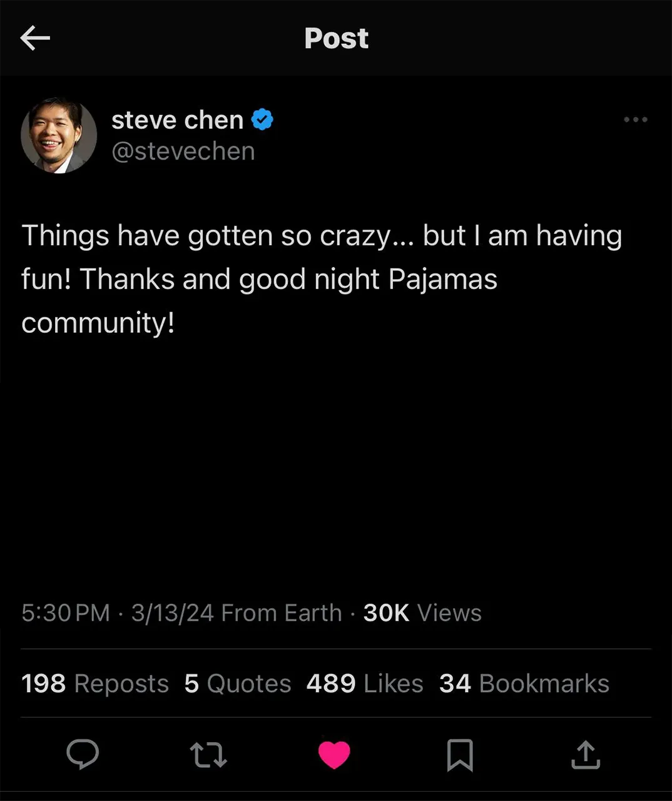
Task: View the 198 Reposts list
Action: click(95, 683)
